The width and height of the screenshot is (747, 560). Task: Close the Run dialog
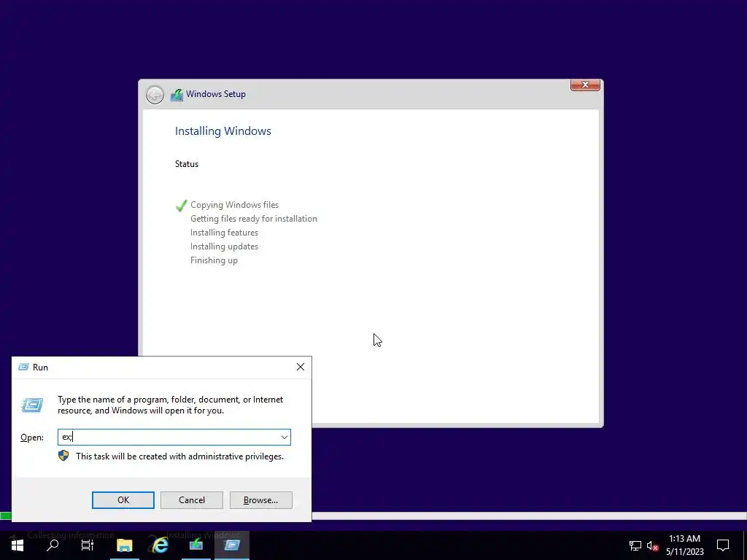(300, 367)
